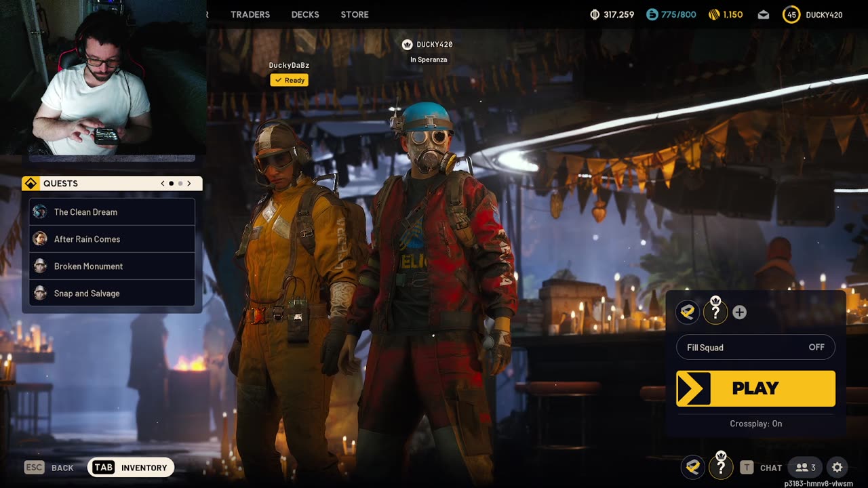Click the TAB key hint icon
Image resolution: width=868 pixels, height=488 pixels.
tap(103, 468)
